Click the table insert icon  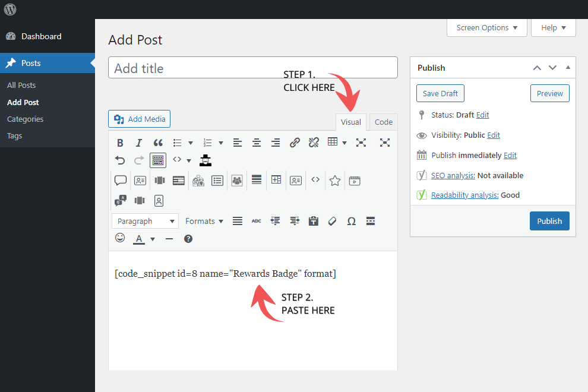tap(333, 142)
